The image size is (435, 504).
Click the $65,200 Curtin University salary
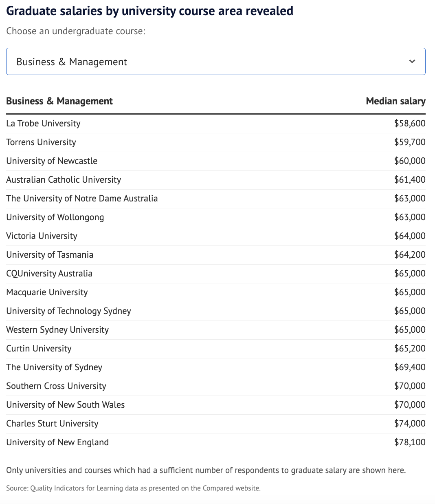409,349
